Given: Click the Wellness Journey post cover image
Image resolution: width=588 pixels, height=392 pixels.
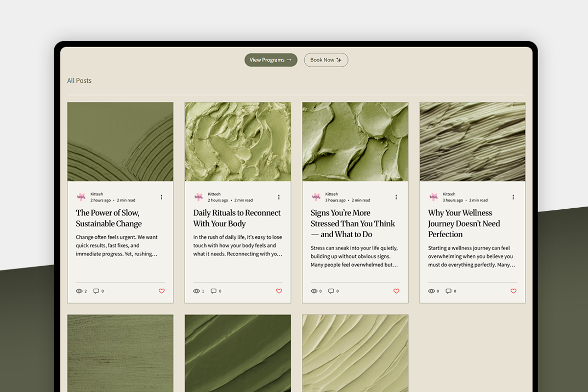Looking at the screenshot, I should click(472, 142).
